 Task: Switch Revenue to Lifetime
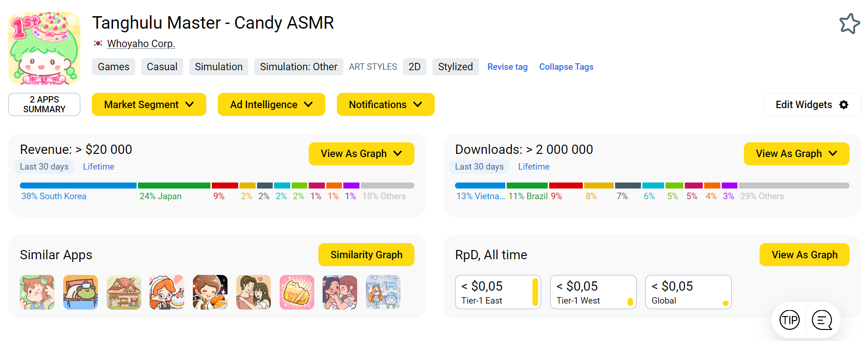(98, 167)
